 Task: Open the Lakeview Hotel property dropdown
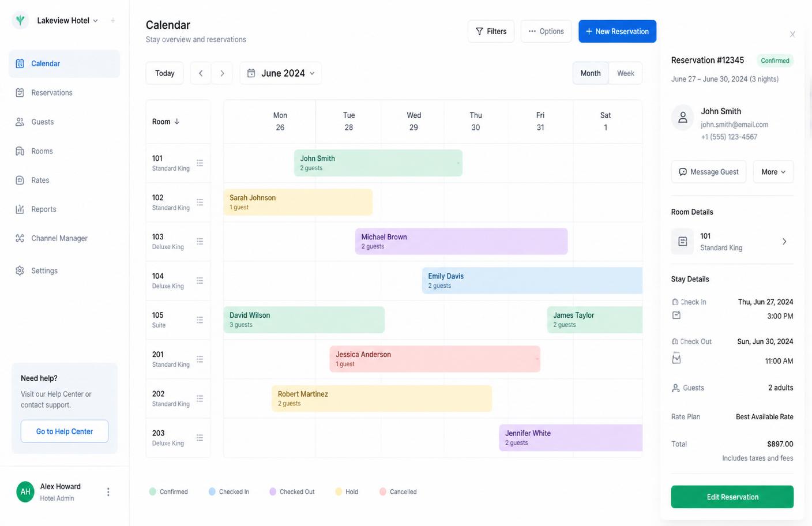click(x=67, y=20)
